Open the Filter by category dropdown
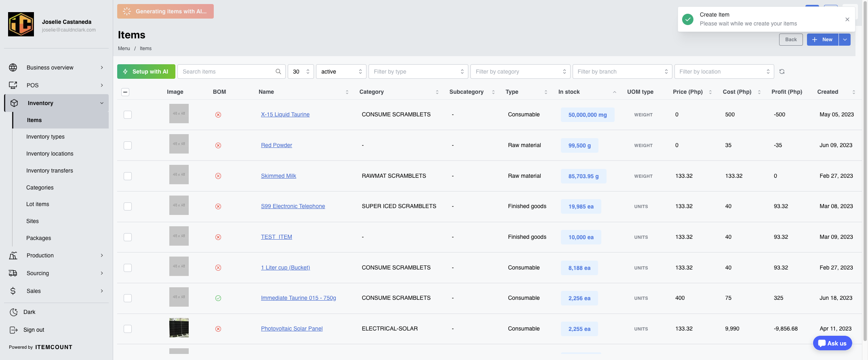This screenshot has height=360, width=868. pyautogui.click(x=520, y=72)
